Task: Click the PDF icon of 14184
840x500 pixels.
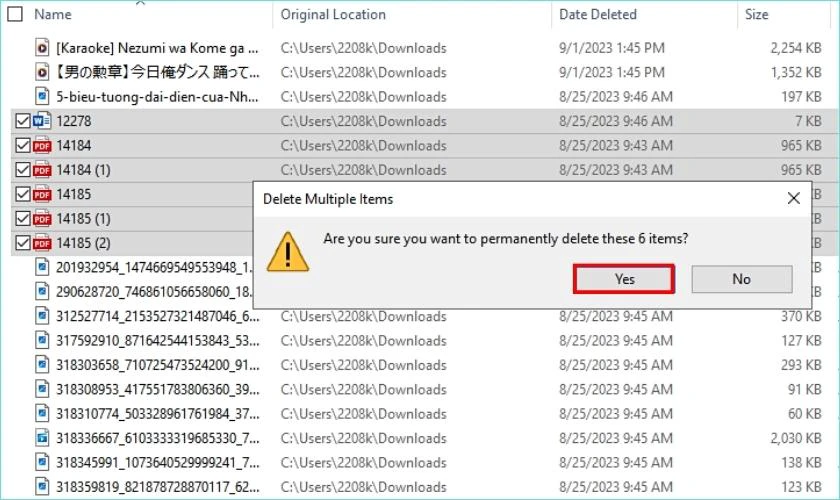Action: coord(42,145)
